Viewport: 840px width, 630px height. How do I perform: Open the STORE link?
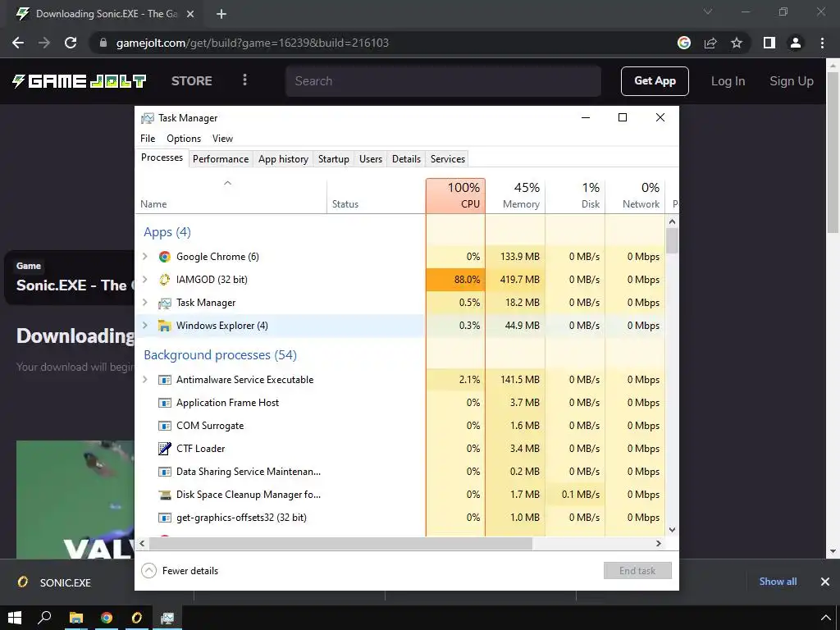click(x=192, y=81)
